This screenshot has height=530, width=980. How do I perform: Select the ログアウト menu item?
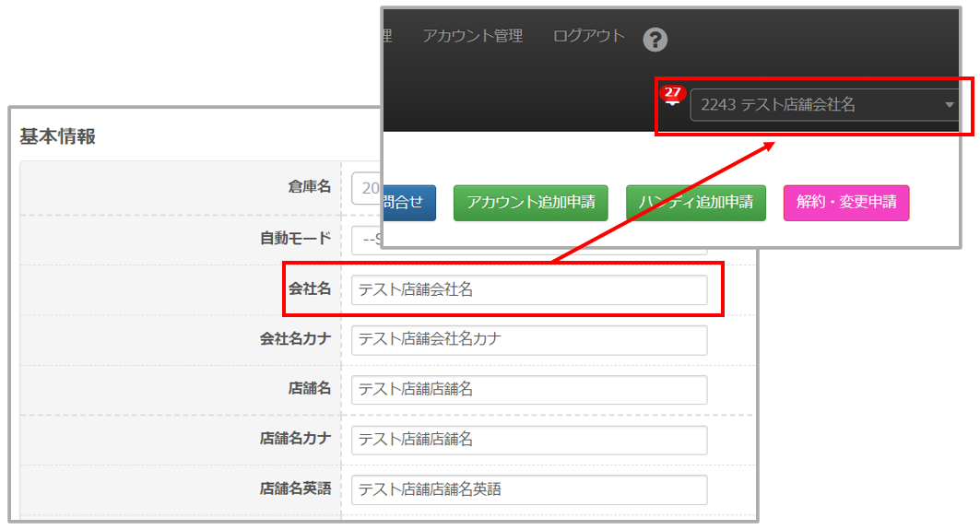pos(589,36)
